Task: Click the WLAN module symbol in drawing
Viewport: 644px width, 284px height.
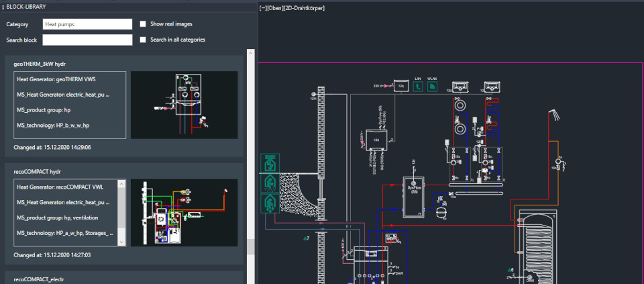Action: tap(432, 87)
